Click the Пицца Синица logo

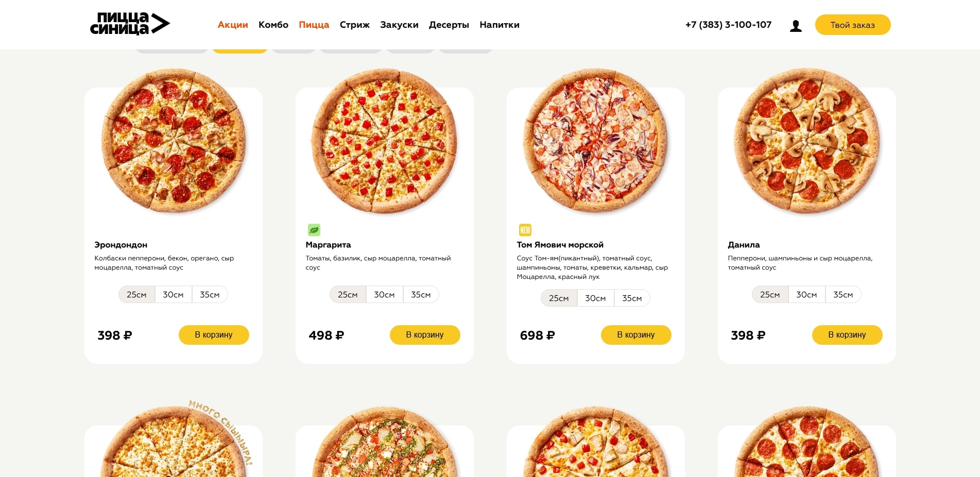130,24
